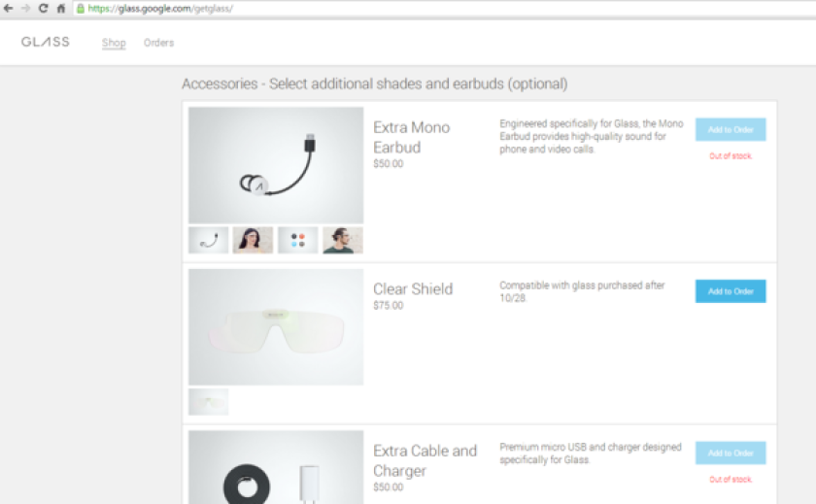Click Add to Order for Extra Mono Earbud
The width and height of the screenshot is (816, 504).
tap(731, 129)
